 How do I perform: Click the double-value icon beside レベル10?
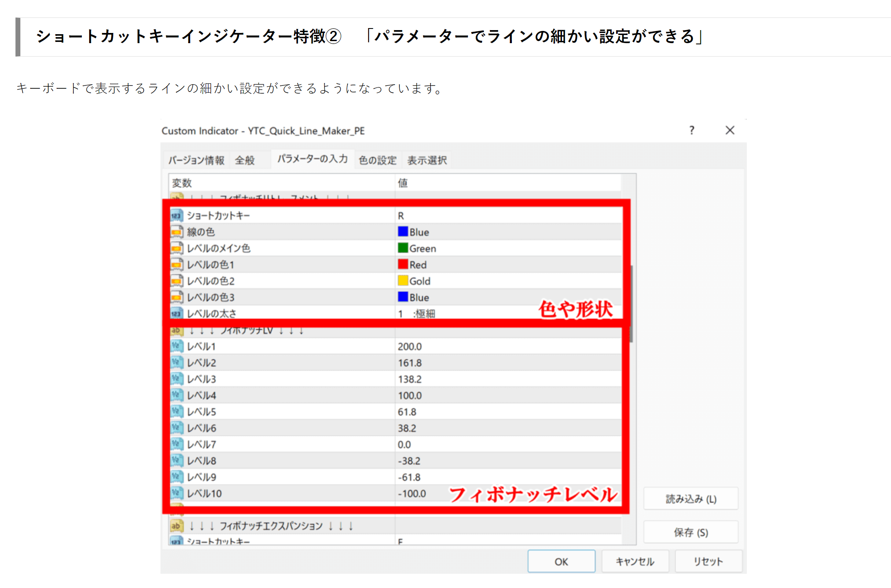176,493
